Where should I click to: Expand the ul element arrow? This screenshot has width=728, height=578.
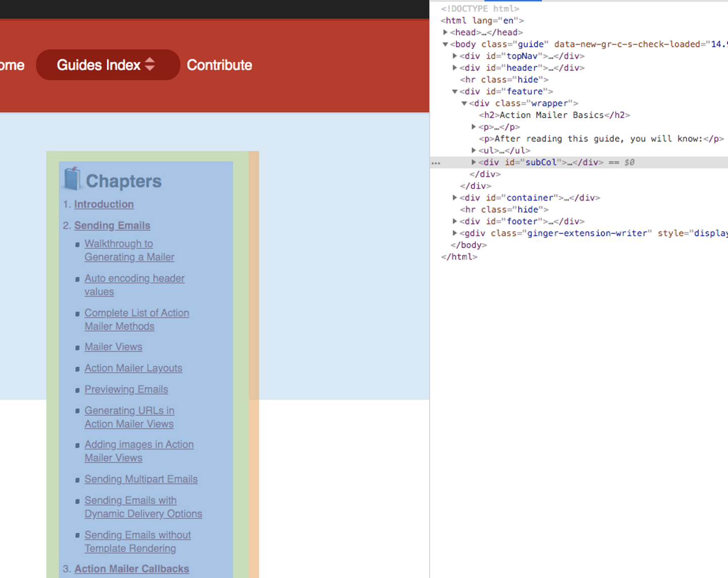474,151
